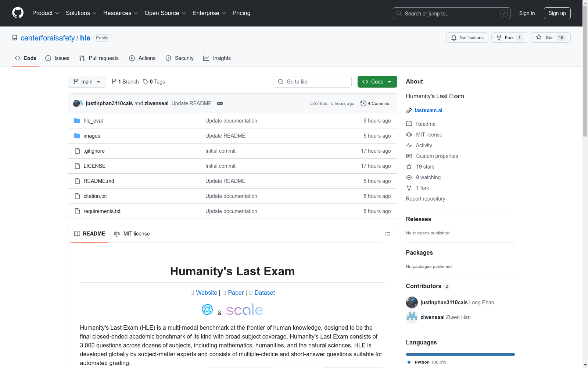The height and width of the screenshot is (368, 588).
Task: Click the commit author avatar
Action: [76, 103]
